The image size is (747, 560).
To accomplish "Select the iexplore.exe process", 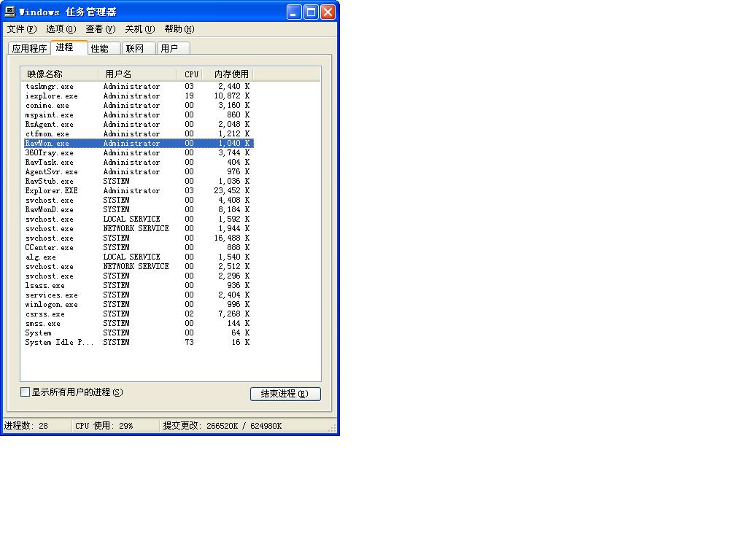I will [138, 96].
